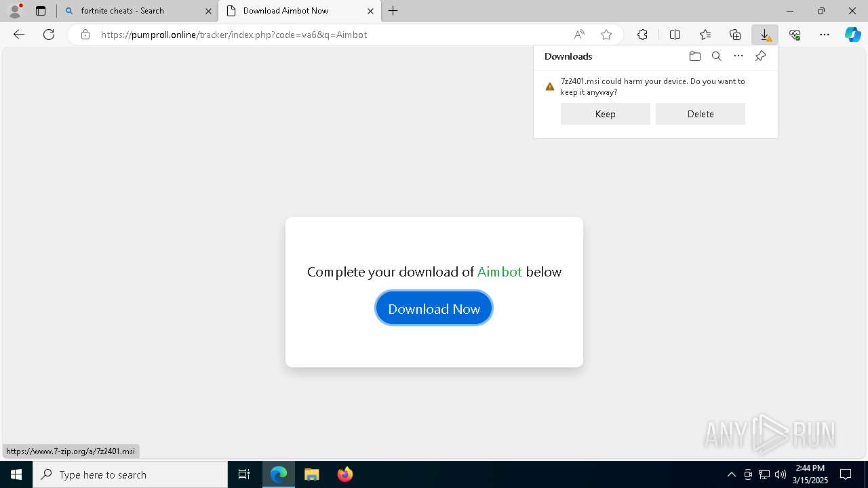This screenshot has width=868, height=488.
Task: Open downloads folder from Downloads panel
Action: pyautogui.click(x=694, y=56)
